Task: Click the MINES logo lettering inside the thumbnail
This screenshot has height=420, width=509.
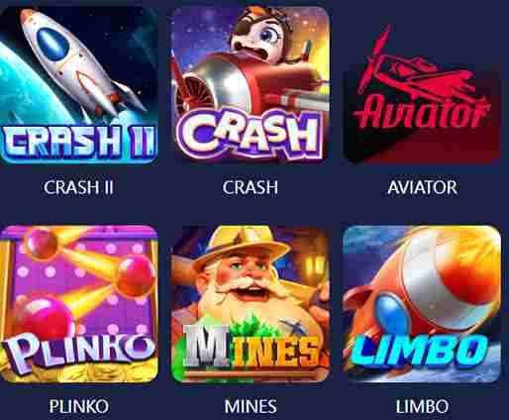Action: [x=251, y=347]
